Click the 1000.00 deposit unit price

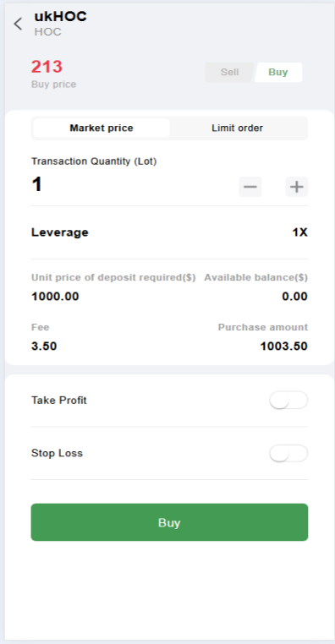55,296
